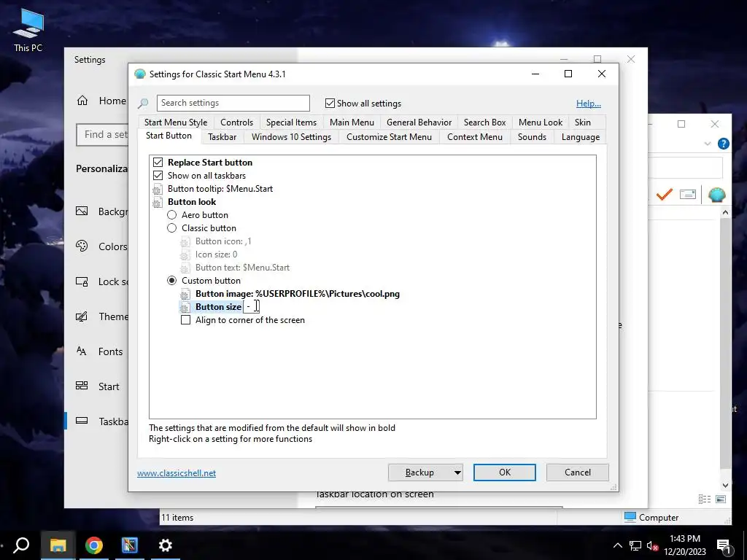Screen dimensions: 747x560
Task: Click Explorer window scrollbar down arrow
Action: point(725,486)
